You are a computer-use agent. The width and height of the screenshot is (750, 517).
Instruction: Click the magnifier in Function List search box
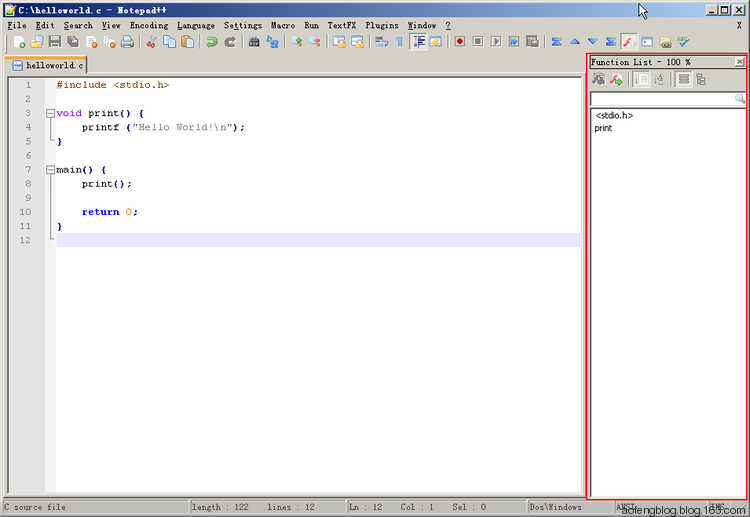click(739, 99)
